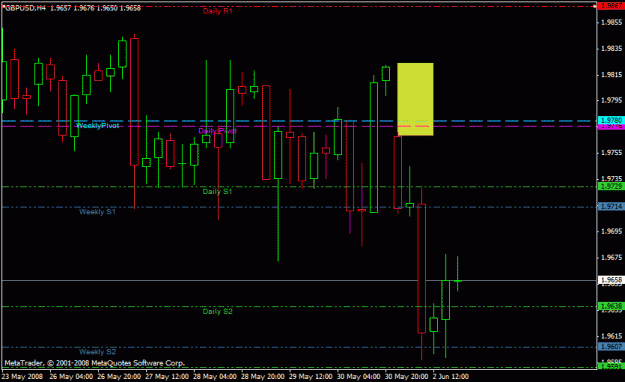Viewport: 625px width, 382px height.
Task: Select the Daily S2 label
Action: click(217, 311)
